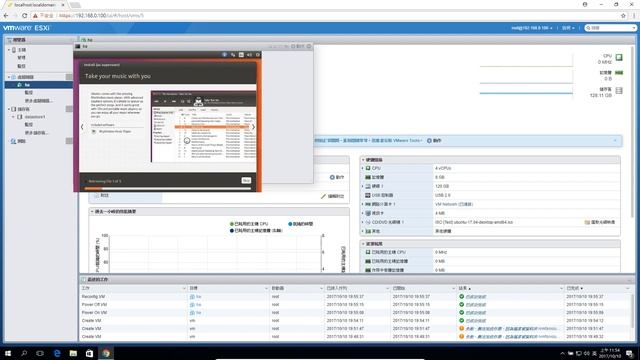Click the VMware ESXi logo

pyautogui.click(x=26, y=28)
